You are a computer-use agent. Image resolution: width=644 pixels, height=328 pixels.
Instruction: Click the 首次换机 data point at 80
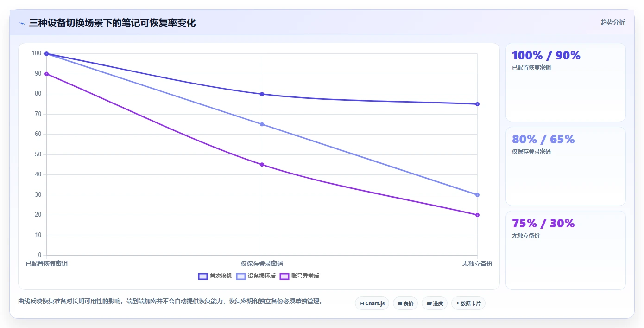[x=262, y=94]
